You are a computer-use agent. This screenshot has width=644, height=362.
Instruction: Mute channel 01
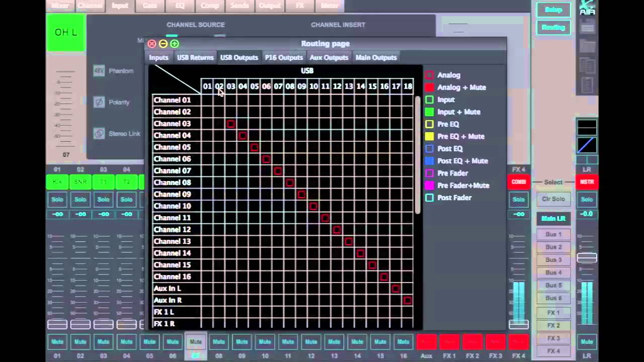pos(57,341)
